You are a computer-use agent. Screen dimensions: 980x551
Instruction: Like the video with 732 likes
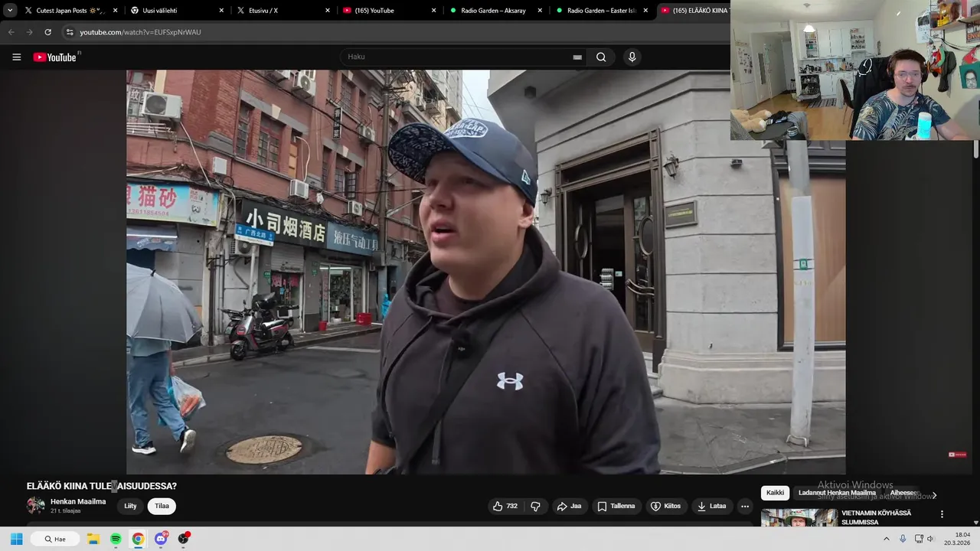click(x=505, y=506)
